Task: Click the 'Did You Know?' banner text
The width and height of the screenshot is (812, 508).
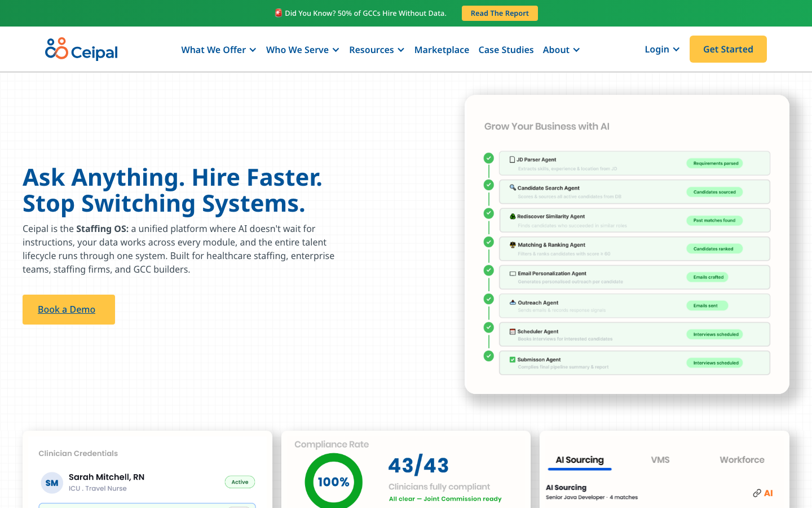Action: point(365,13)
